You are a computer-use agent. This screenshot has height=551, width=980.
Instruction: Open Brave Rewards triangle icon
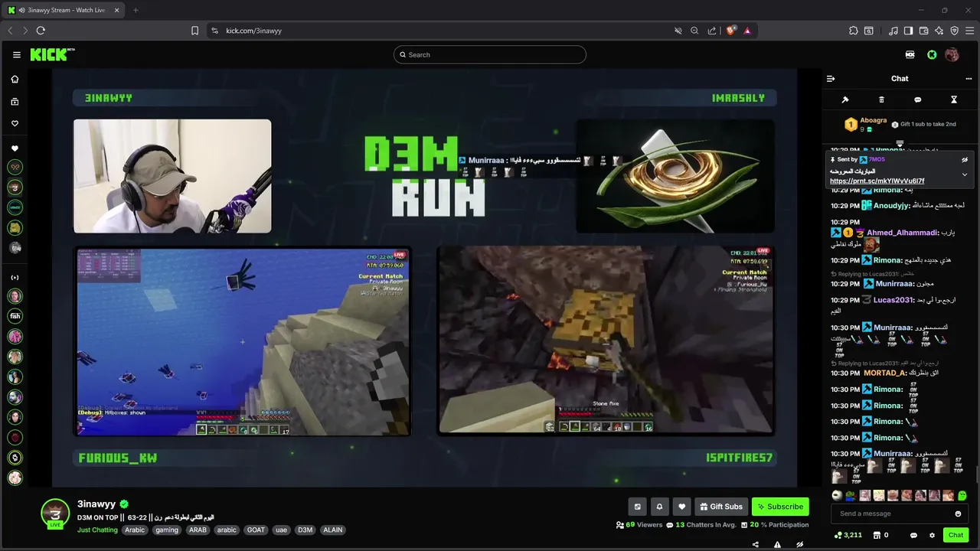[x=747, y=31]
